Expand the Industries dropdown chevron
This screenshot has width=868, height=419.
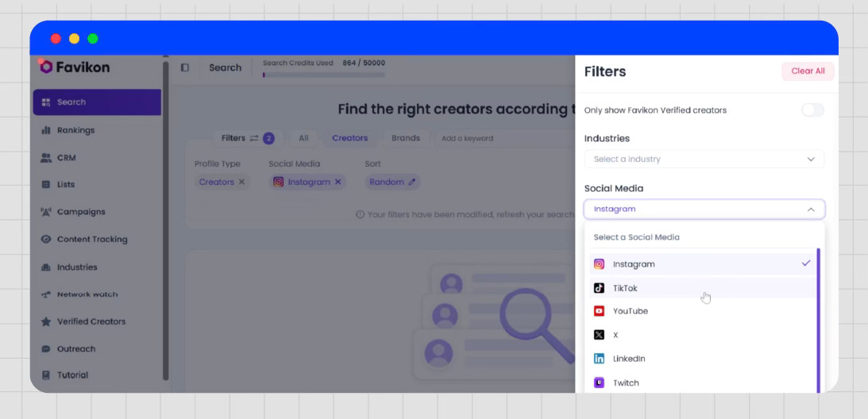[x=811, y=160]
